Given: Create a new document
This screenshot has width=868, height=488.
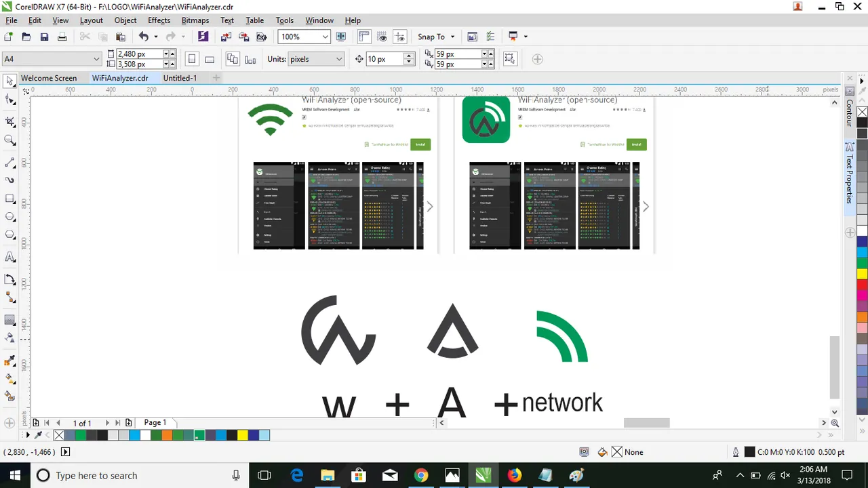Looking at the screenshot, I should coord(9,37).
